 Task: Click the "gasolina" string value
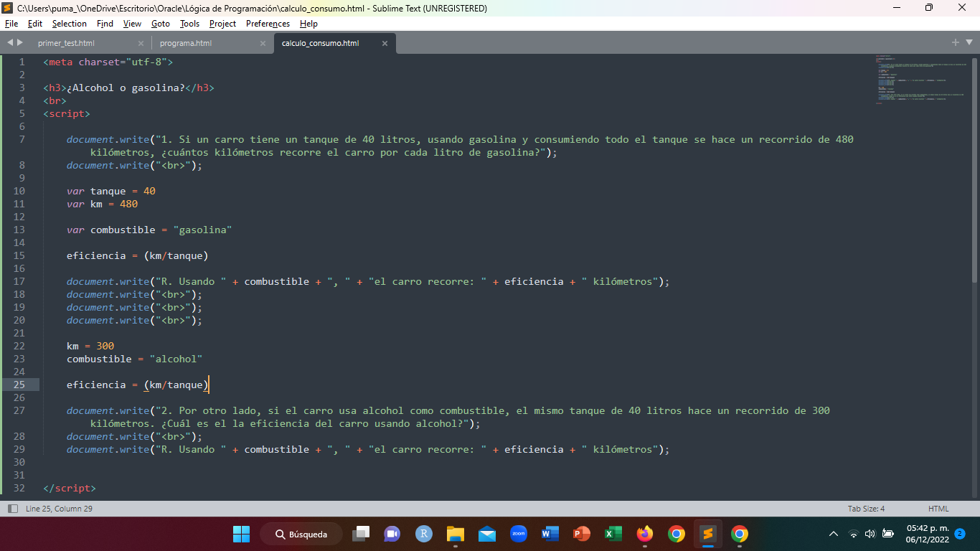[203, 230]
